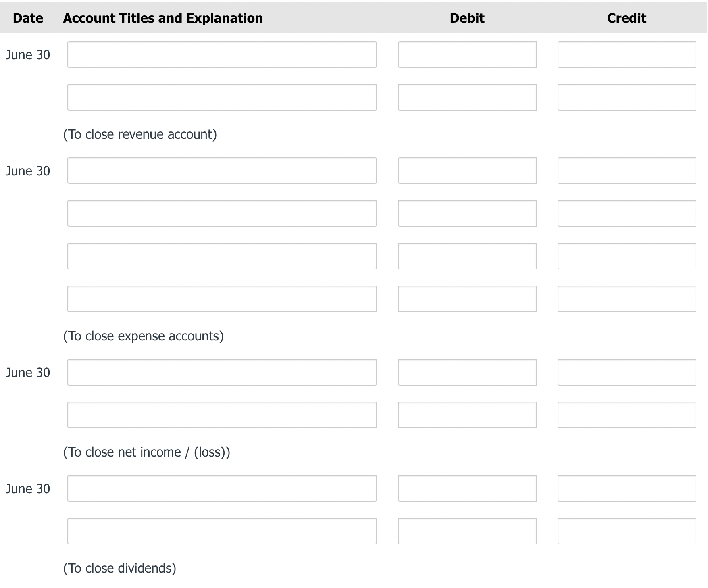Click the credit field in the second expense row
Image resolution: width=708 pixels, height=588 pixels.
click(x=626, y=213)
